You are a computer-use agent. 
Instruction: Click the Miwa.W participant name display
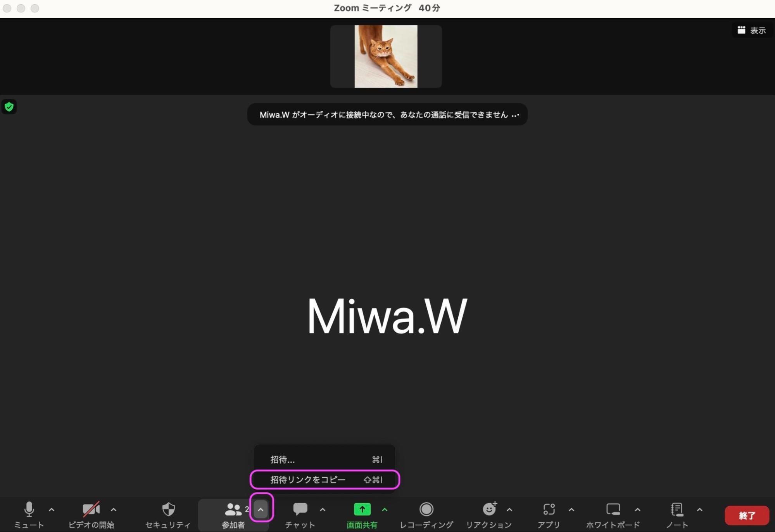coord(387,316)
